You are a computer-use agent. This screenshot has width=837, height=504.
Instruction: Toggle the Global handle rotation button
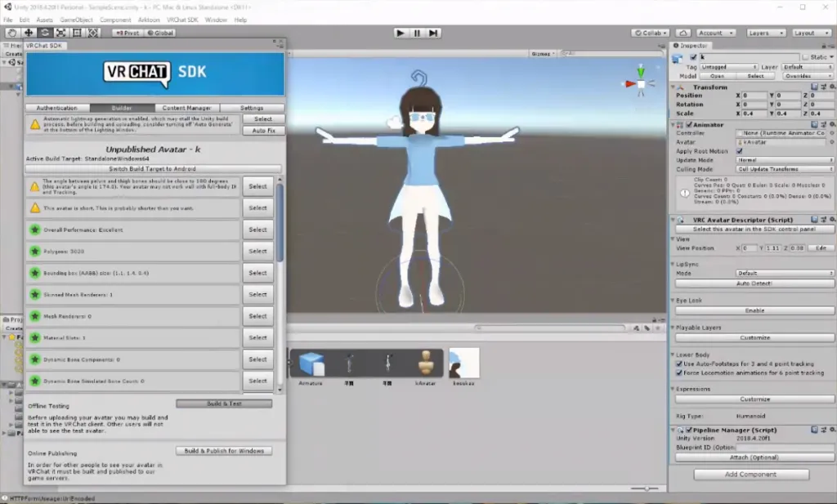point(160,33)
